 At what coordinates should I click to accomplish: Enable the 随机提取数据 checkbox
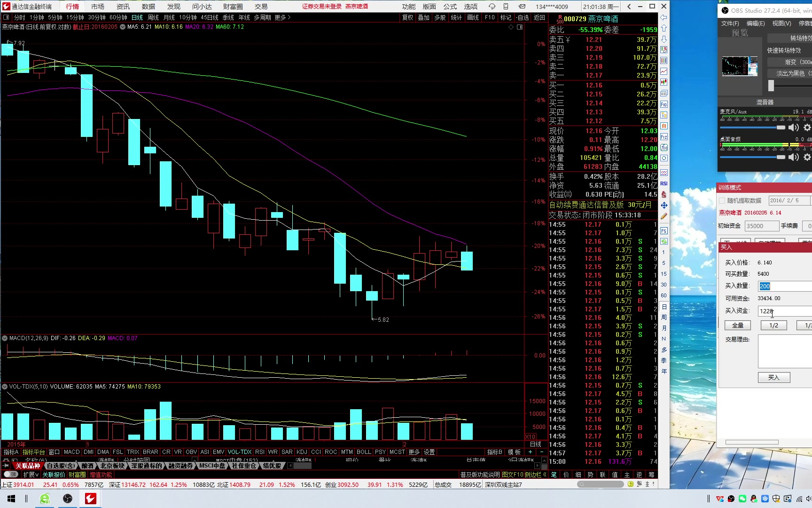pos(722,201)
